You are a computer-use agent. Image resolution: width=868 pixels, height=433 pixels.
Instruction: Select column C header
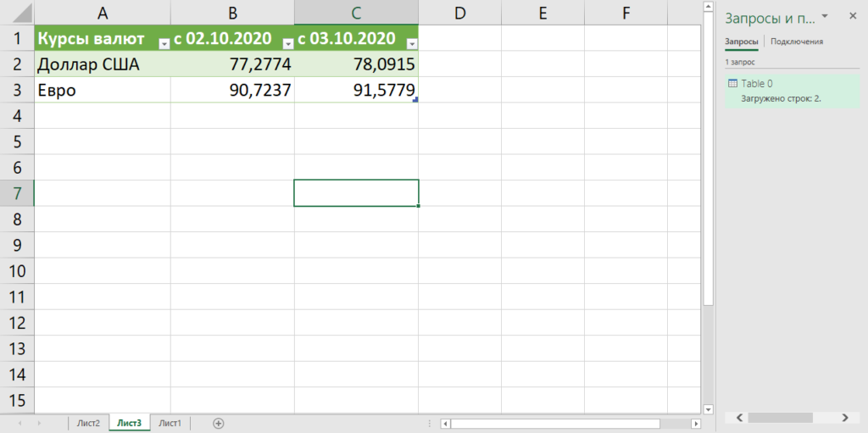point(357,13)
